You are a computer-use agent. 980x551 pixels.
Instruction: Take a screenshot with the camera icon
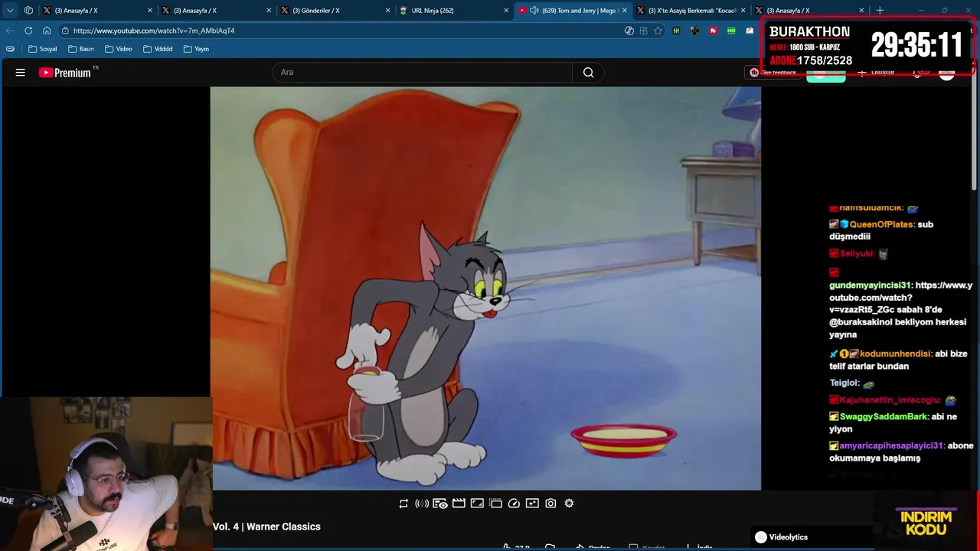point(550,504)
